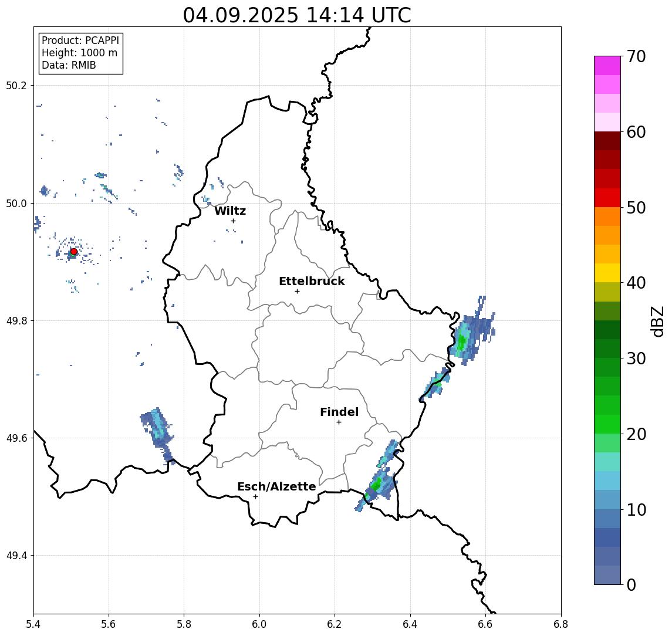Click the longitude tick label 6.6

(485, 624)
